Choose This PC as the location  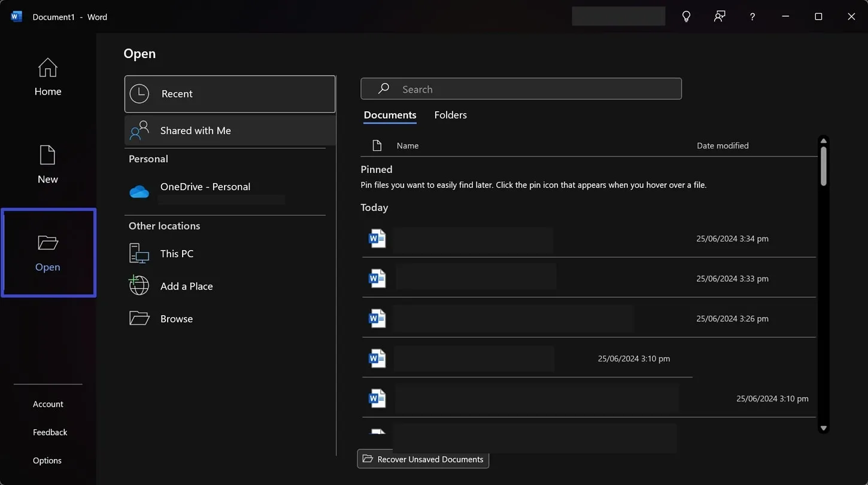pyautogui.click(x=177, y=254)
